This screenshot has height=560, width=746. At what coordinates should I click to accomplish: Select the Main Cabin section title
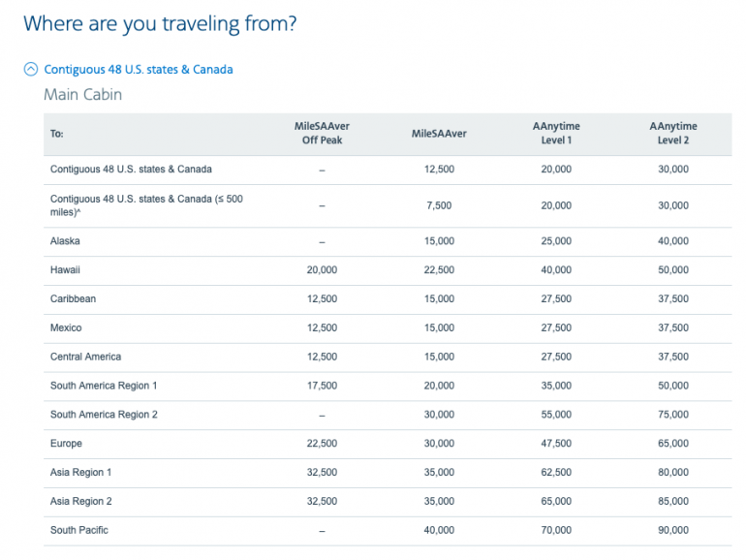click(82, 95)
